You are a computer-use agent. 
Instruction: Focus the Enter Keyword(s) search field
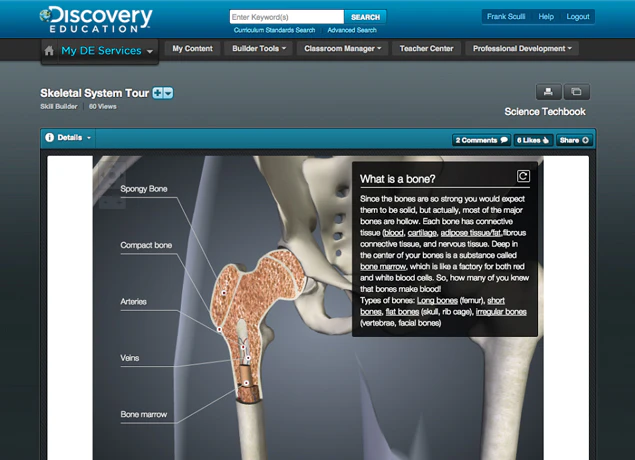(287, 17)
